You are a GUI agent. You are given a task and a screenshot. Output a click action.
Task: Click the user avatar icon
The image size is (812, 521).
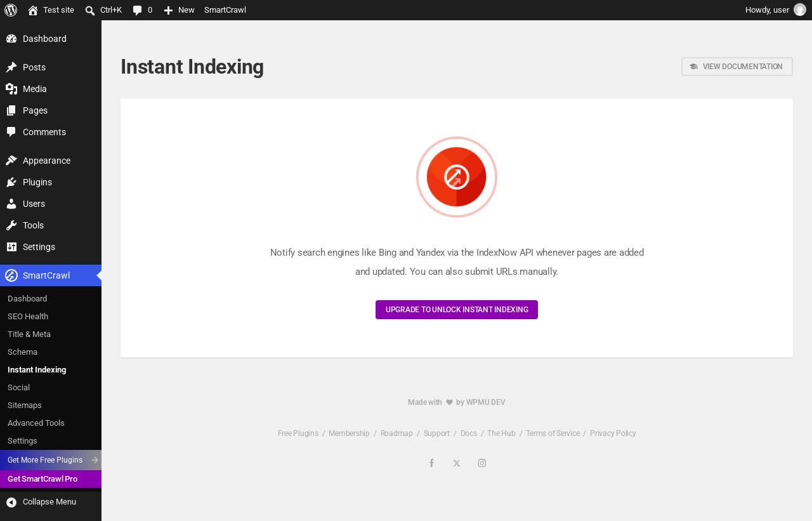pyautogui.click(x=800, y=10)
